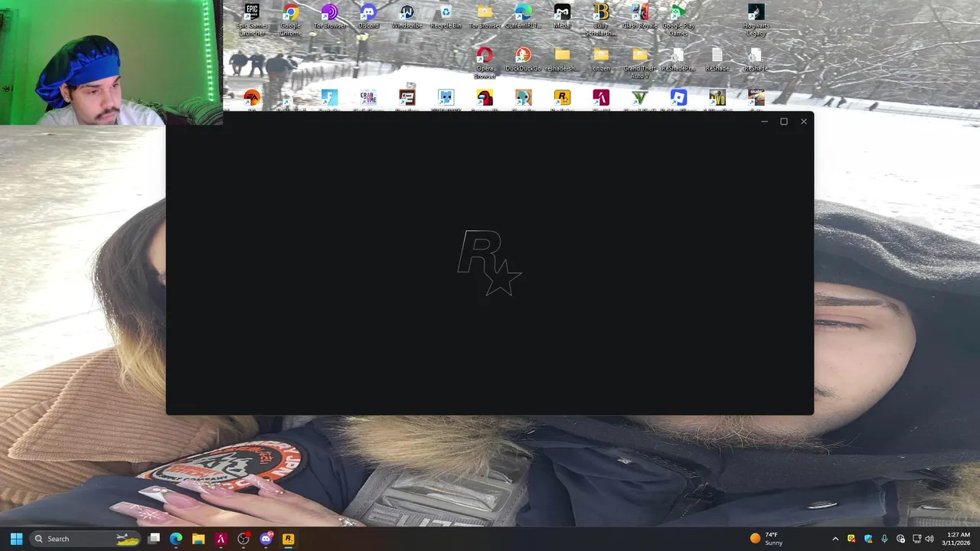Launch the Hogwarts Legacy desktop shortcut
980x551 pixels.
pyautogui.click(x=756, y=20)
